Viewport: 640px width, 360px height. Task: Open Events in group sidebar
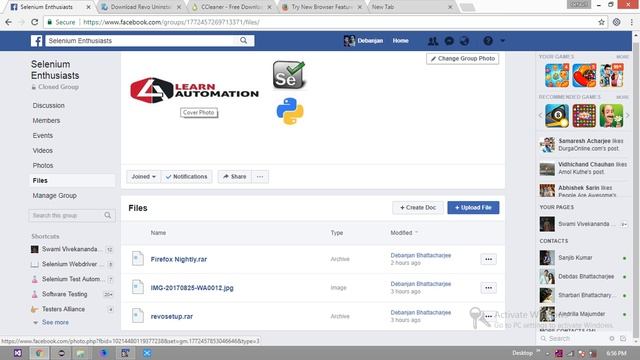tap(43, 136)
